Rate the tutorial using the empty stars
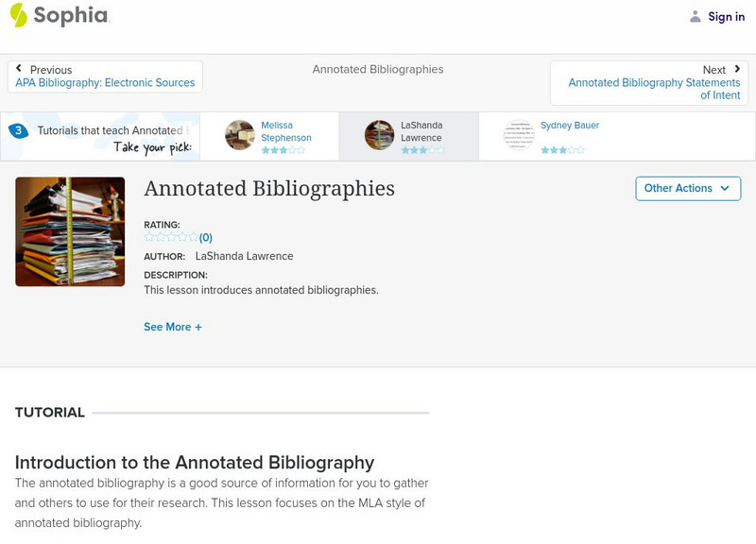 (x=171, y=238)
